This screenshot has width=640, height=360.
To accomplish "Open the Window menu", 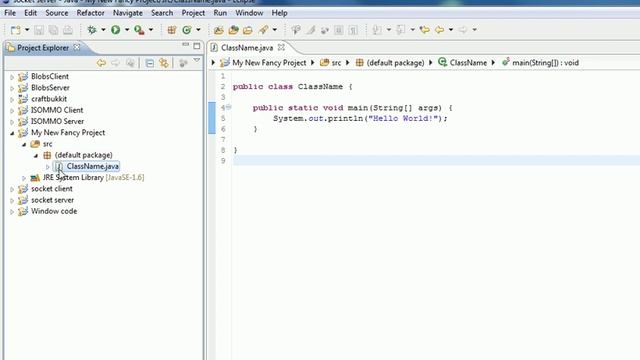I will pyautogui.click(x=249, y=13).
